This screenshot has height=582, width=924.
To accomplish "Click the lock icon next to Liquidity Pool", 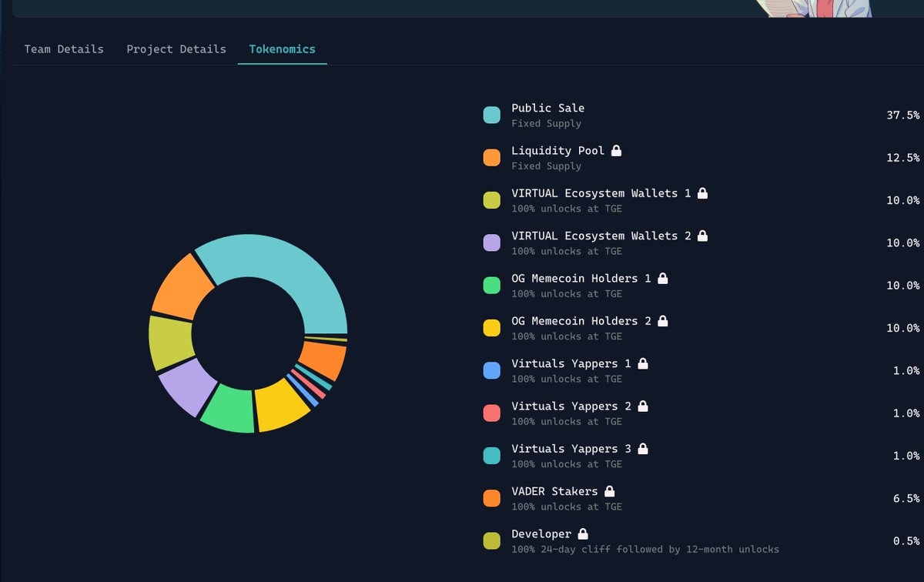I will [616, 150].
